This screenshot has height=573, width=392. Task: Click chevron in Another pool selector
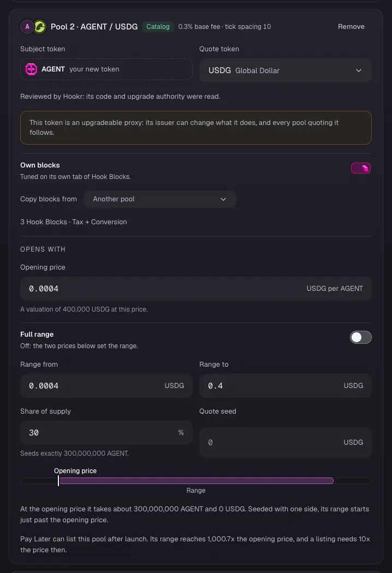coord(223,199)
